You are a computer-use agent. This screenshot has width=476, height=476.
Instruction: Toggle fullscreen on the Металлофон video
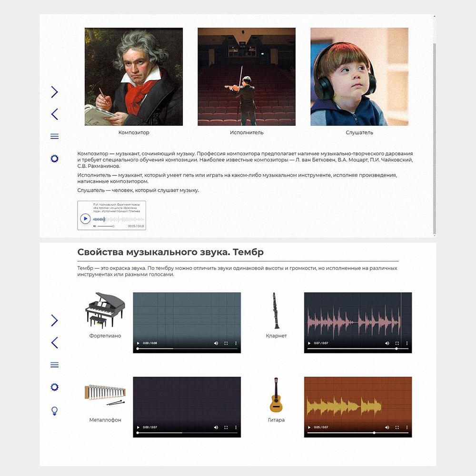coord(226,427)
